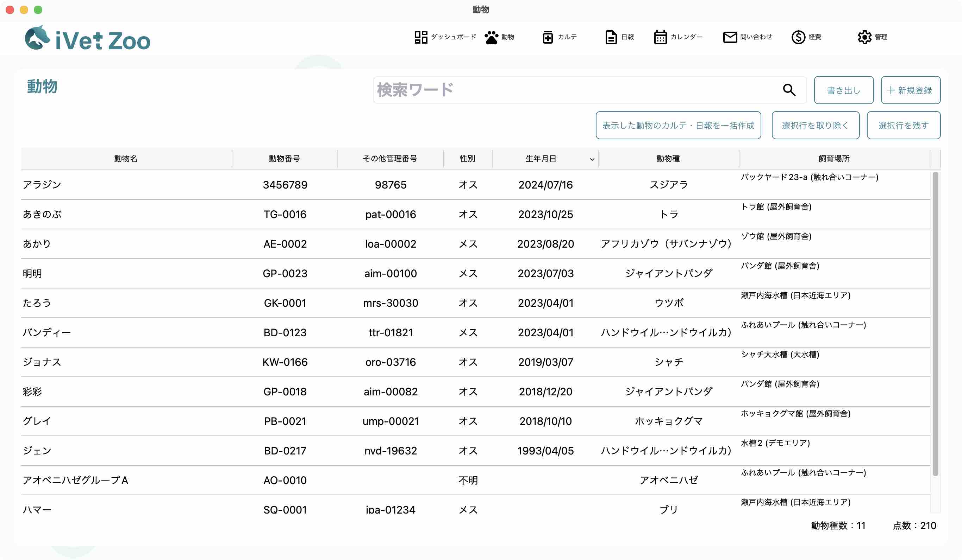Open カルテ from the top navigation
Image resolution: width=962 pixels, height=560 pixels.
(x=559, y=37)
